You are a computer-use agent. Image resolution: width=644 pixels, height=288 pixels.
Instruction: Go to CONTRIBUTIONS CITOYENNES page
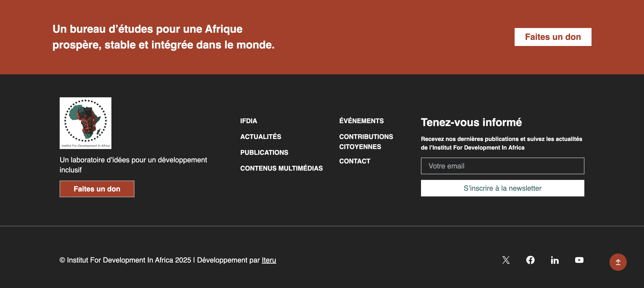(366, 142)
